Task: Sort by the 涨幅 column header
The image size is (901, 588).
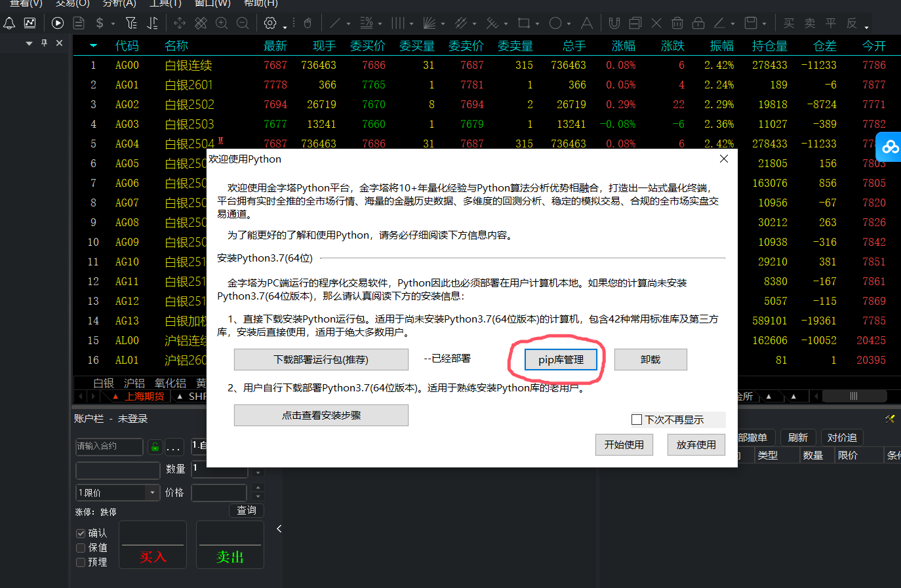Action: [x=624, y=46]
